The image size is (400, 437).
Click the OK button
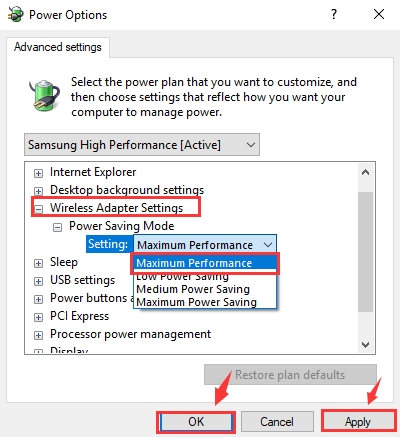click(196, 422)
